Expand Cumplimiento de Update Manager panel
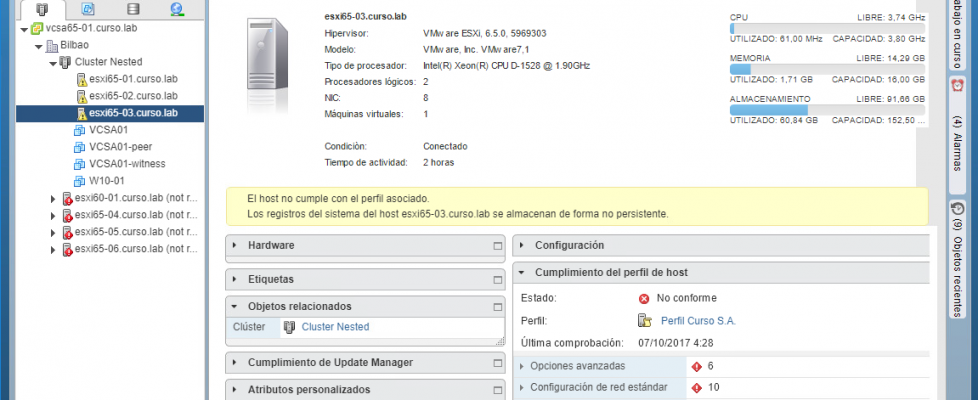978x400 pixels. [x=235, y=363]
